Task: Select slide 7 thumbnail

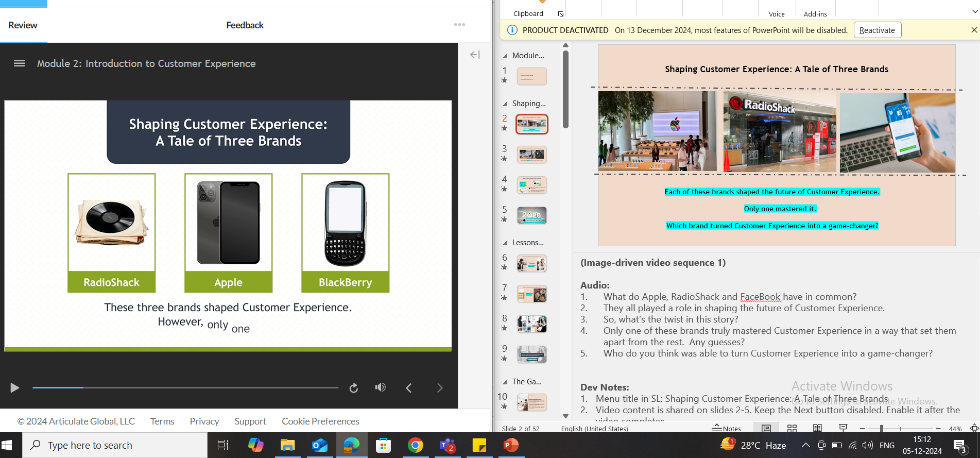Action: pos(532,294)
